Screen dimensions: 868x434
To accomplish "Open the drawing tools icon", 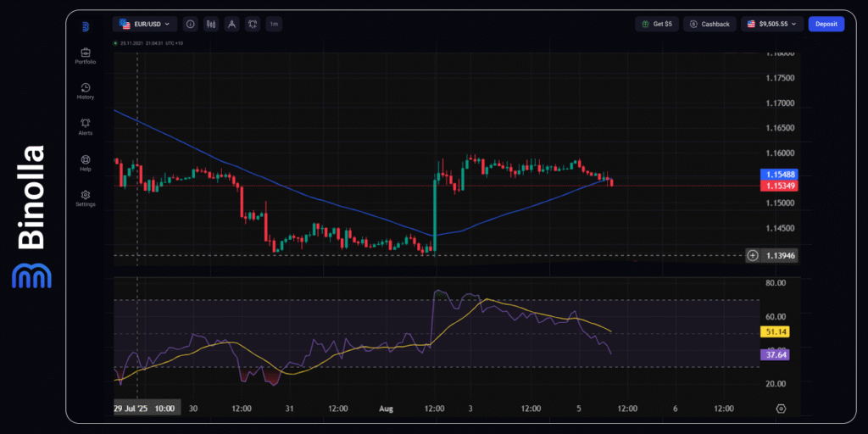I will click(x=231, y=25).
